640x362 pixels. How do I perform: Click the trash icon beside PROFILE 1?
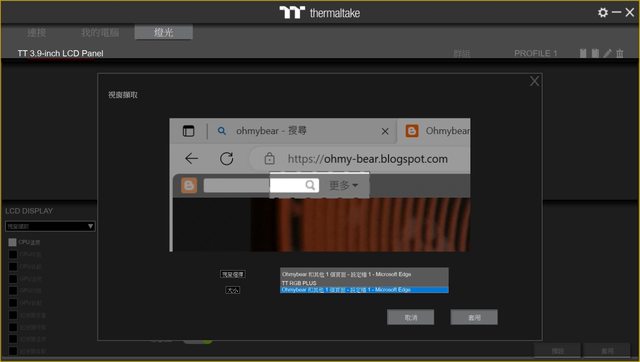point(620,53)
